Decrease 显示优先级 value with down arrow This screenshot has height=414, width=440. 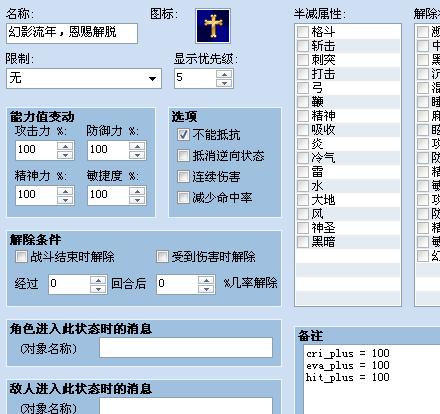click(x=224, y=83)
